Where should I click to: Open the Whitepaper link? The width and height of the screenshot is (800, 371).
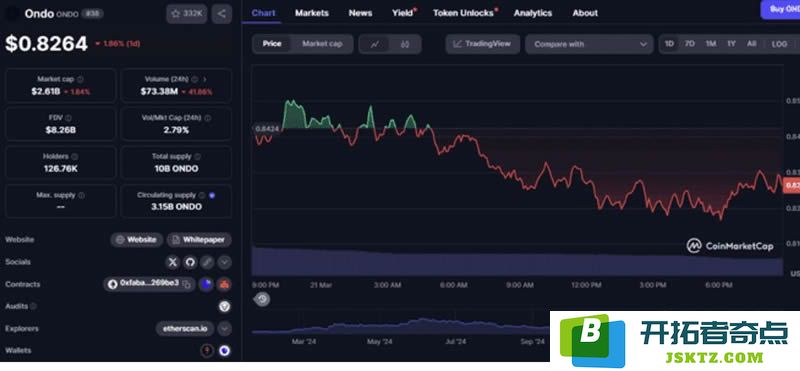(x=199, y=240)
